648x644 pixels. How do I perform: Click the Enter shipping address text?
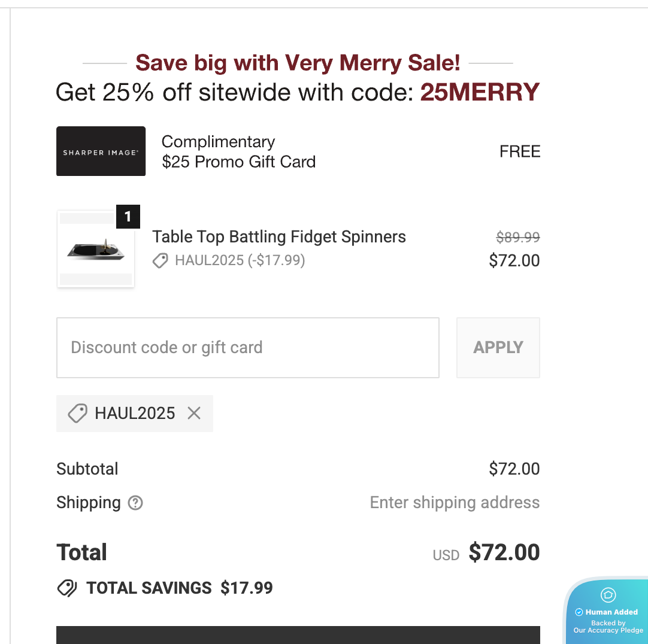pos(455,503)
